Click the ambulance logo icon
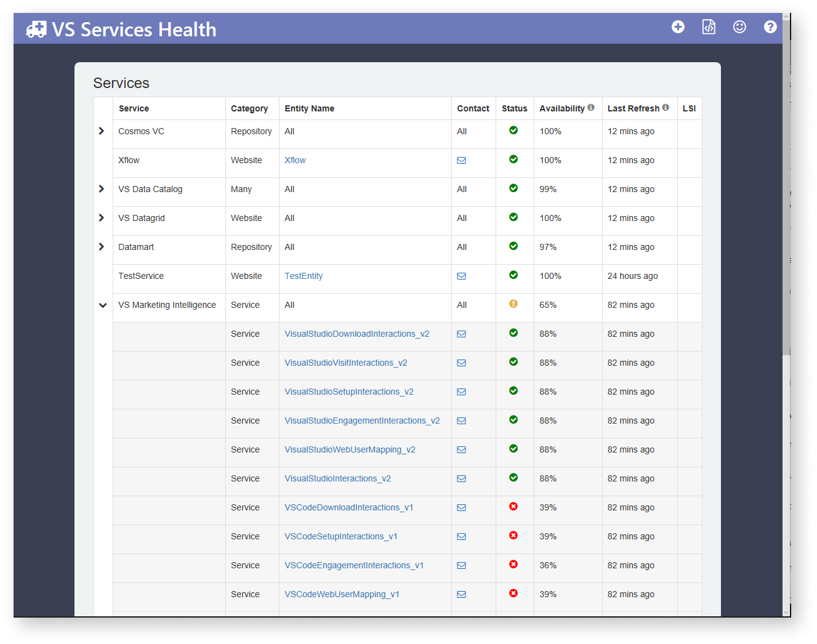The image size is (817, 644). (x=36, y=29)
